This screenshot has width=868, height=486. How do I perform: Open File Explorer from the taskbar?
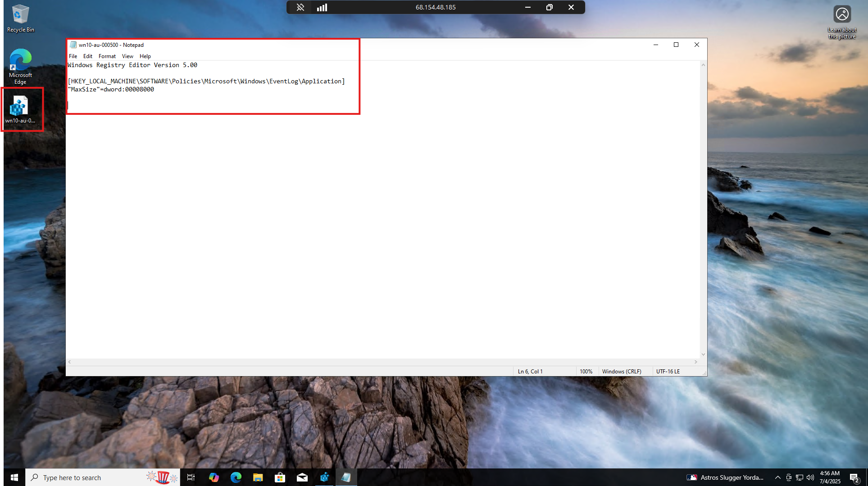[258, 477]
